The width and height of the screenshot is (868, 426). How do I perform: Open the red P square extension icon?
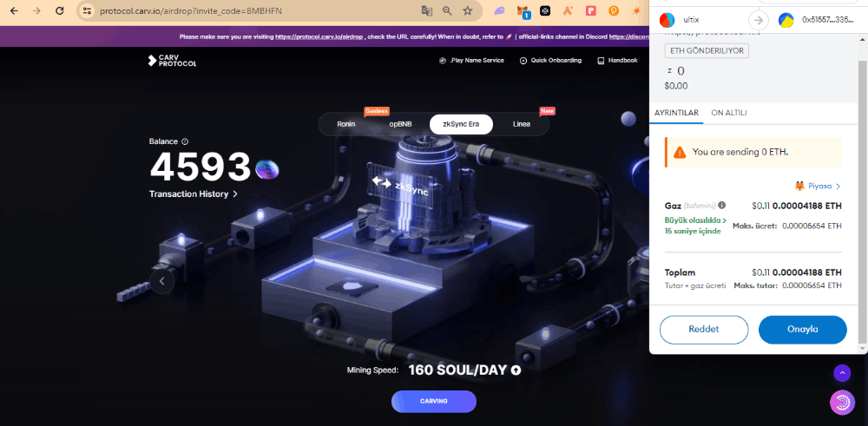pyautogui.click(x=590, y=10)
